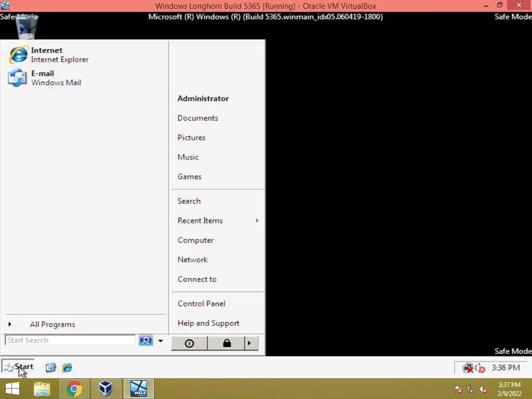Open host Windows Start button

pos(12,389)
